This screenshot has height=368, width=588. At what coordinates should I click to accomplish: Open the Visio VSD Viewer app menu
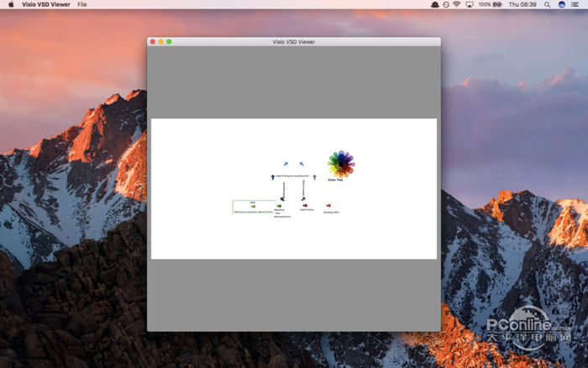tap(45, 4)
